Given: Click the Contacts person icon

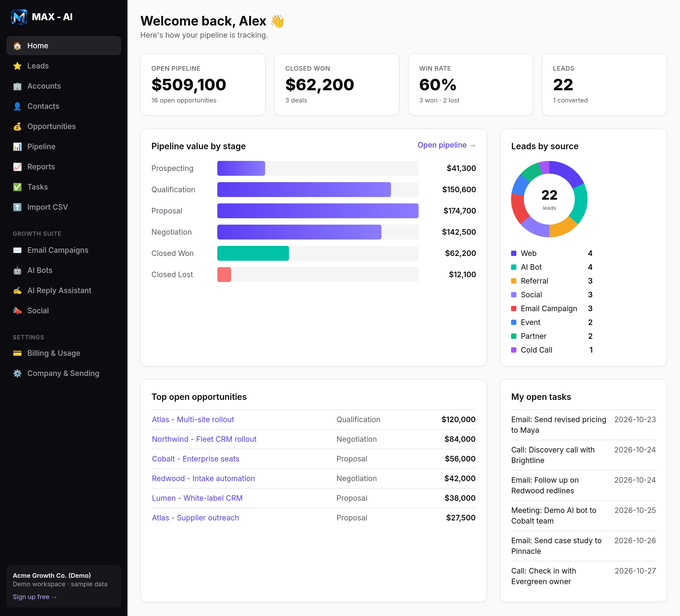Looking at the screenshot, I should tap(17, 106).
